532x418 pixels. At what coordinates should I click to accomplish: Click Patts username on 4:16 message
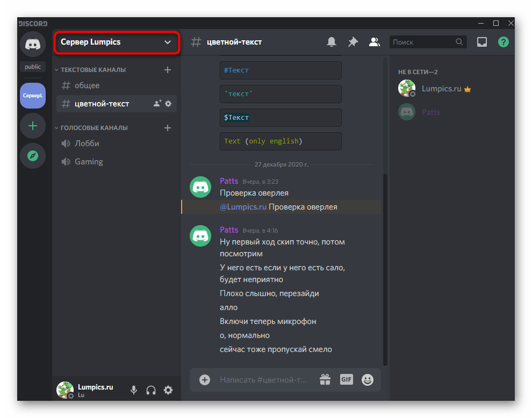pos(229,230)
